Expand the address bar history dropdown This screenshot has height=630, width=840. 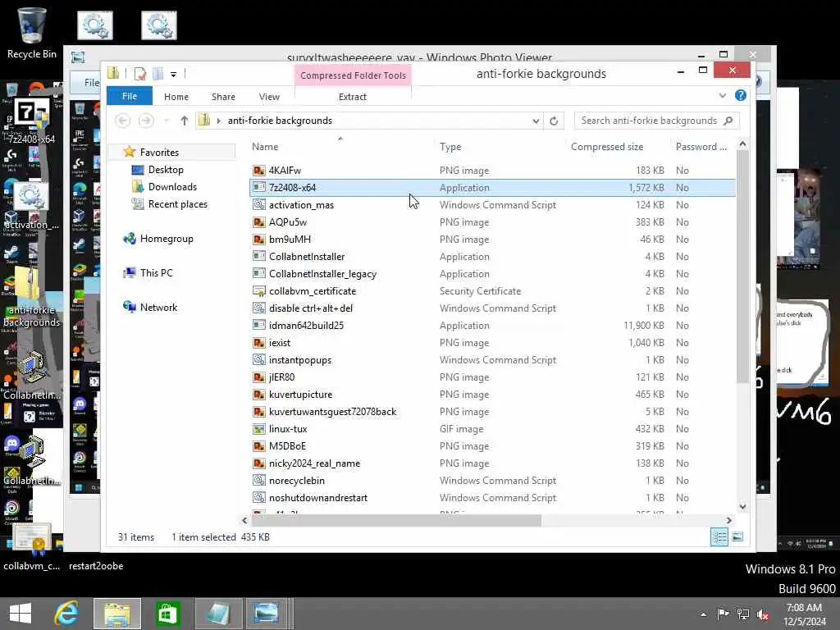(535, 121)
